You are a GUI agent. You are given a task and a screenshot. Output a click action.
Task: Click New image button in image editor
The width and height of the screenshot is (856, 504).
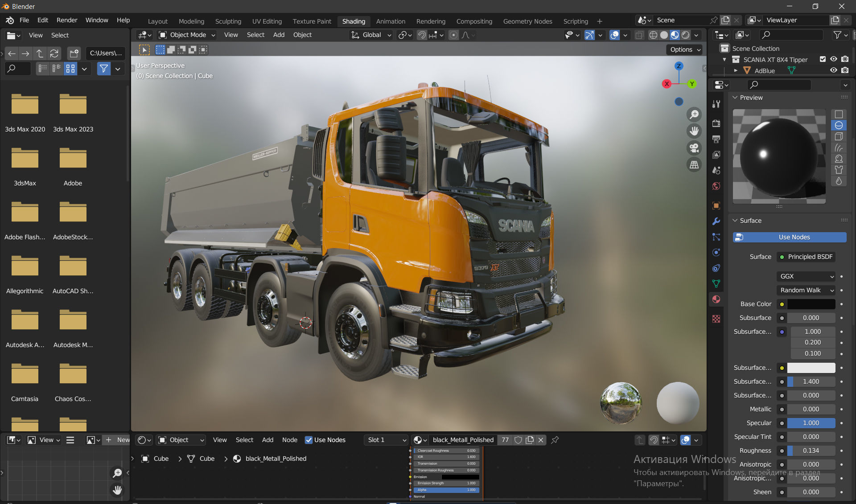coord(117,440)
